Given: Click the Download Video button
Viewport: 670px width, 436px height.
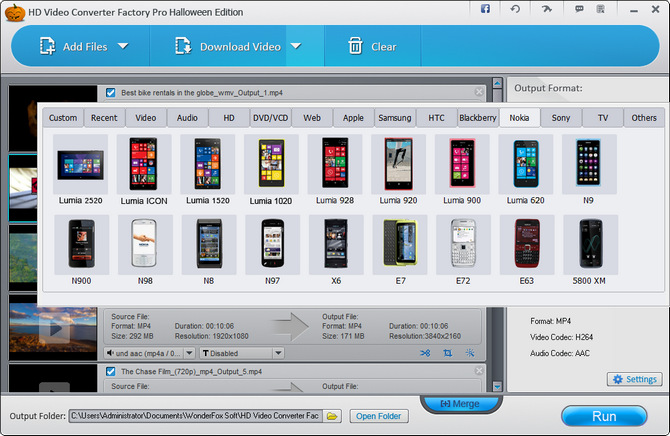Looking at the screenshot, I should pos(229,46).
